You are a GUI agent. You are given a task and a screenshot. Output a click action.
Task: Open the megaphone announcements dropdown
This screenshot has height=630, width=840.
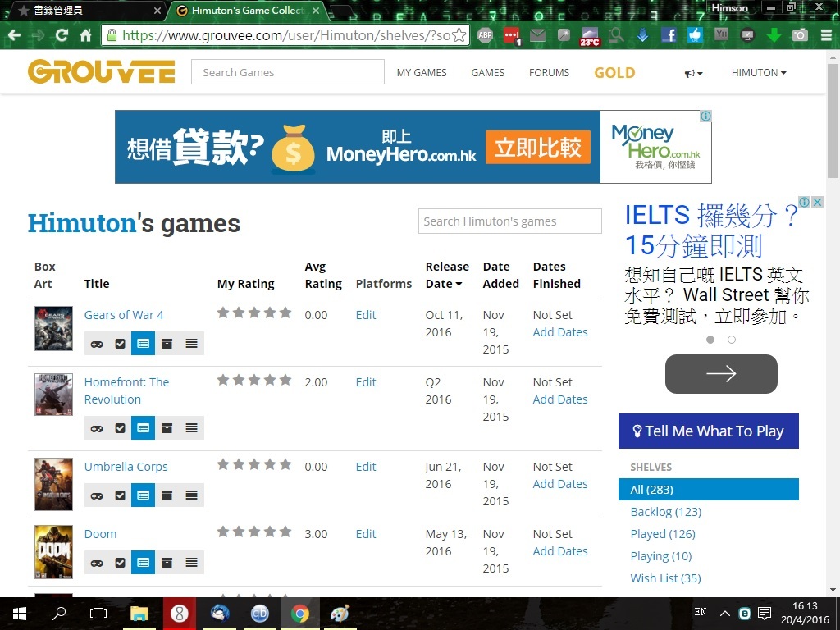pyautogui.click(x=693, y=73)
